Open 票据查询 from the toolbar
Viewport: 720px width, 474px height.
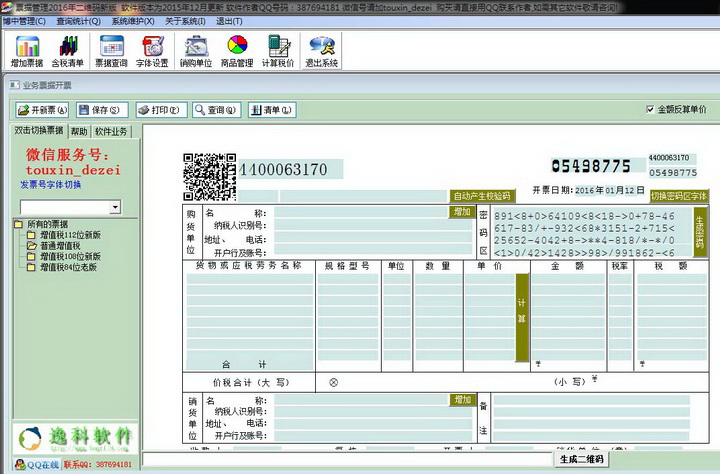pyautogui.click(x=111, y=51)
